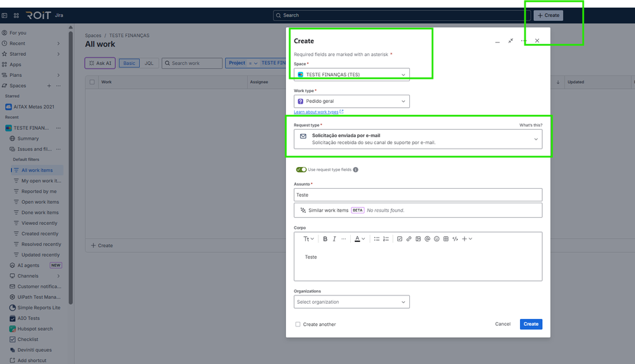Check the Create another checkbox
The height and width of the screenshot is (364, 635).
click(297, 325)
